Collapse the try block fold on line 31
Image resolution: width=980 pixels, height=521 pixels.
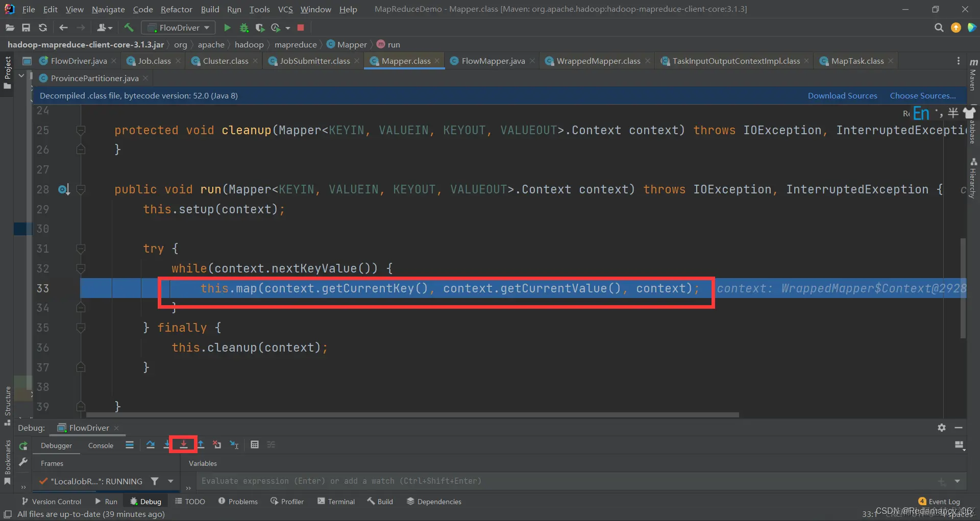point(81,249)
